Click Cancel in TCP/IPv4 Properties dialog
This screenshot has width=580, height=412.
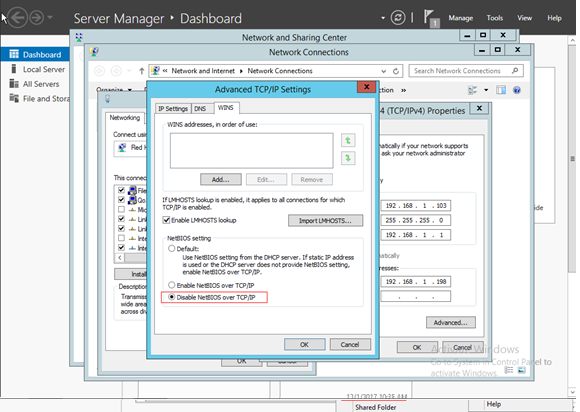[463, 347]
